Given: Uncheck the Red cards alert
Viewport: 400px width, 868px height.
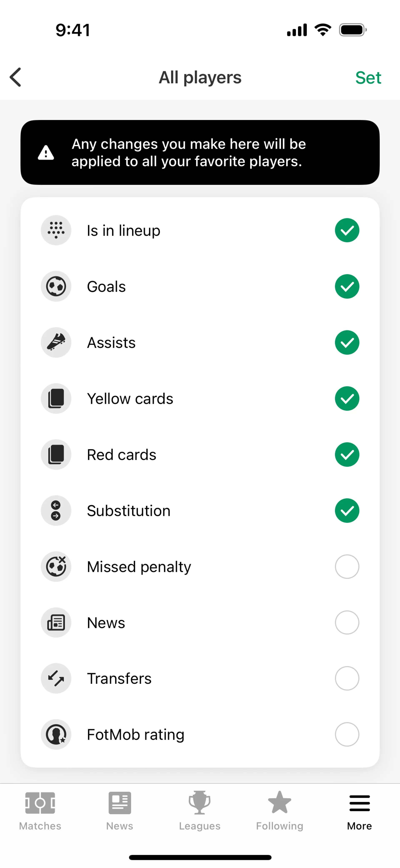Looking at the screenshot, I should (x=347, y=455).
